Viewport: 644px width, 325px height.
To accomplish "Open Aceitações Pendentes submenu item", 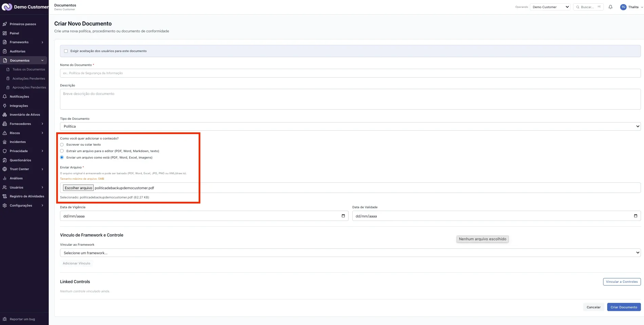I will pyautogui.click(x=26, y=79).
